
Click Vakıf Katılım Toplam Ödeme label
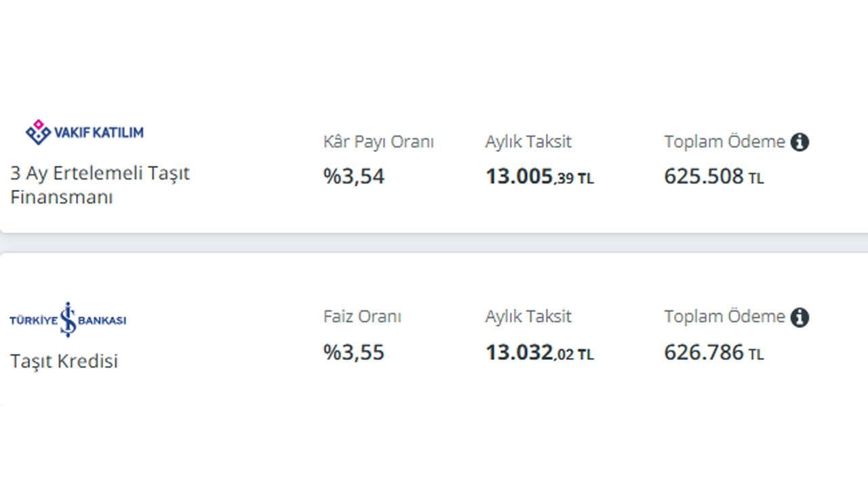pyautogui.click(x=724, y=142)
